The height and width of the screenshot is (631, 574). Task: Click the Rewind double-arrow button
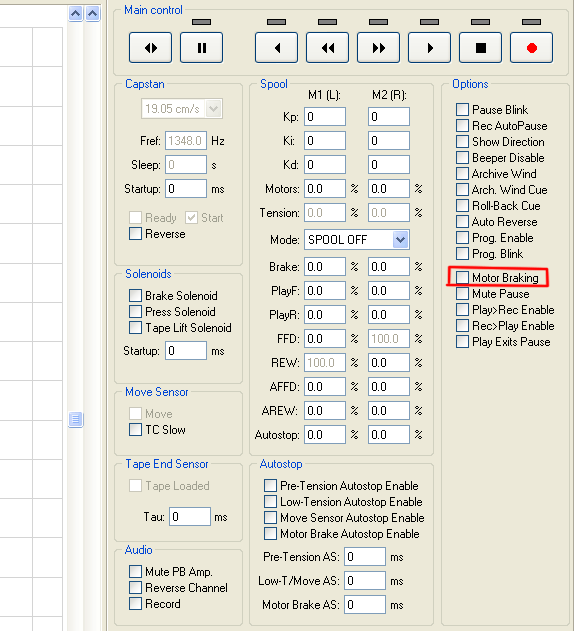coord(327,48)
